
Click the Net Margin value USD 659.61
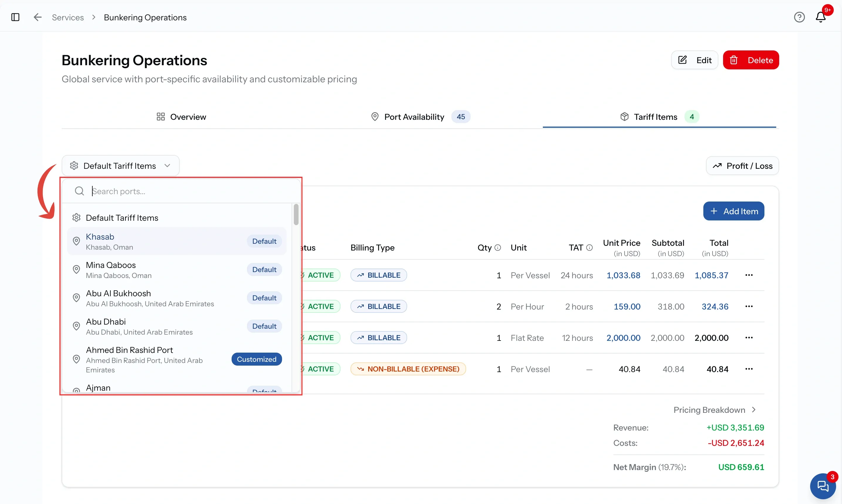741,467
